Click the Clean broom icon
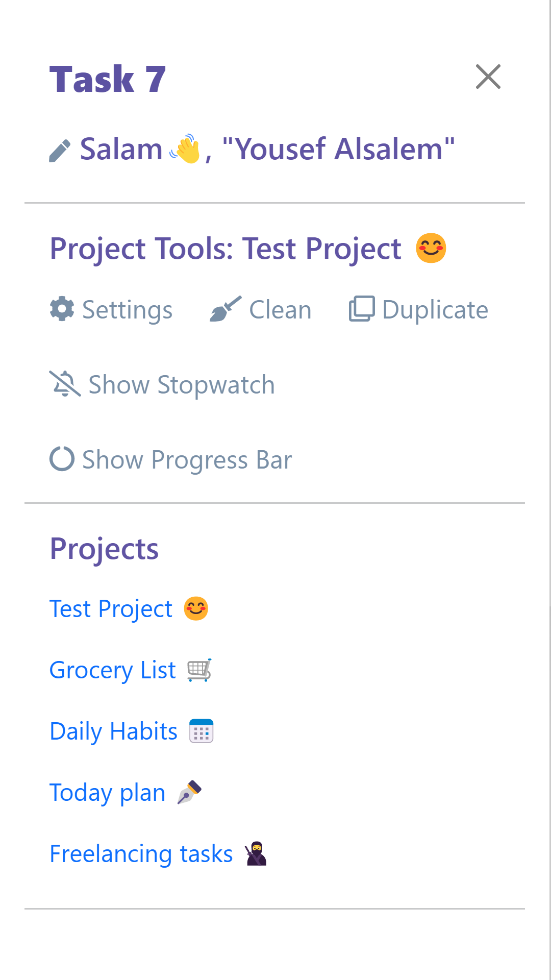The image size is (551, 980). 225,309
